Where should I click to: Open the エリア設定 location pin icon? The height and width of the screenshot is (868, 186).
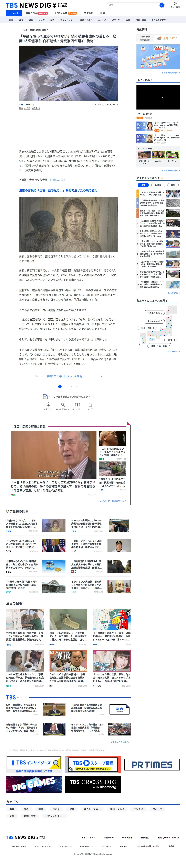coord(175,4)
